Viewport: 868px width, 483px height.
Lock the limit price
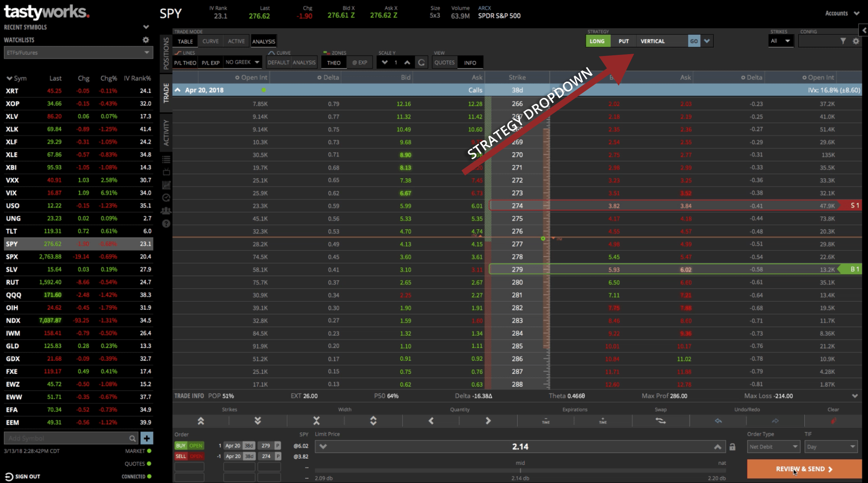732,447
